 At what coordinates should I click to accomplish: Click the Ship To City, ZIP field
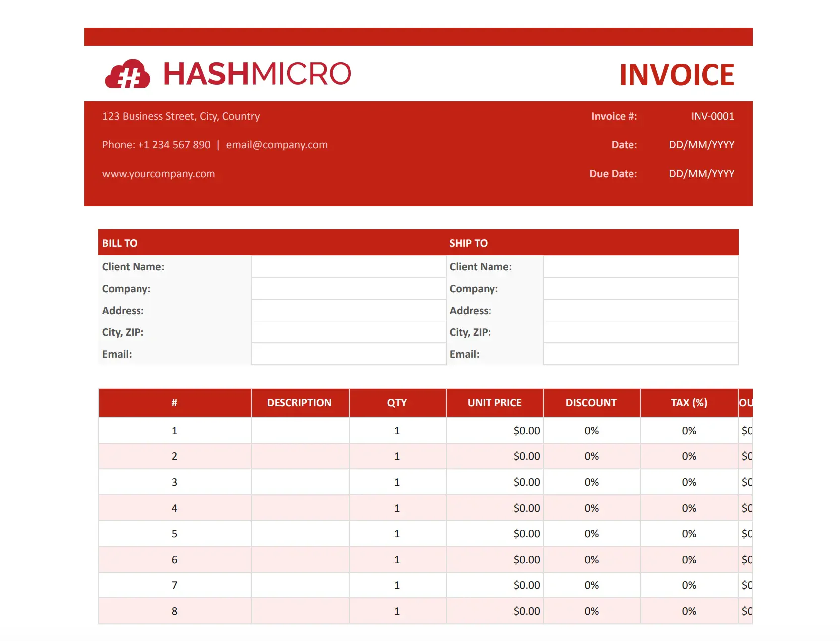(x=640, y=332)
